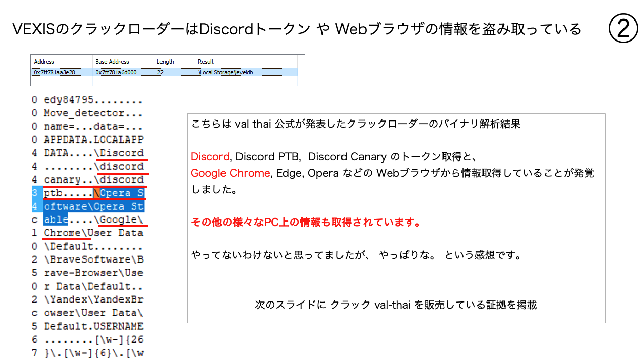Click the slide title about VEXIS crack loader
This screenshot has width=644, height=362.
(297, 29)
